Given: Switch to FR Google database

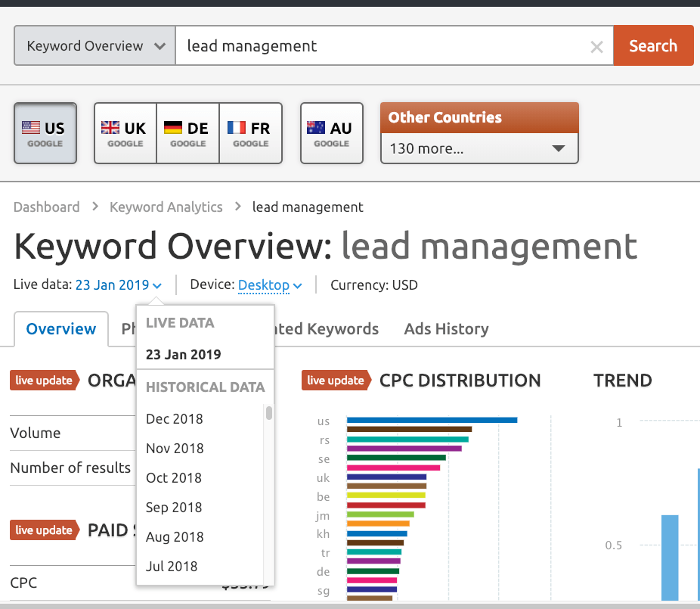Looking at the screenshot, I should pyautogui.click(x=251, y=133).
